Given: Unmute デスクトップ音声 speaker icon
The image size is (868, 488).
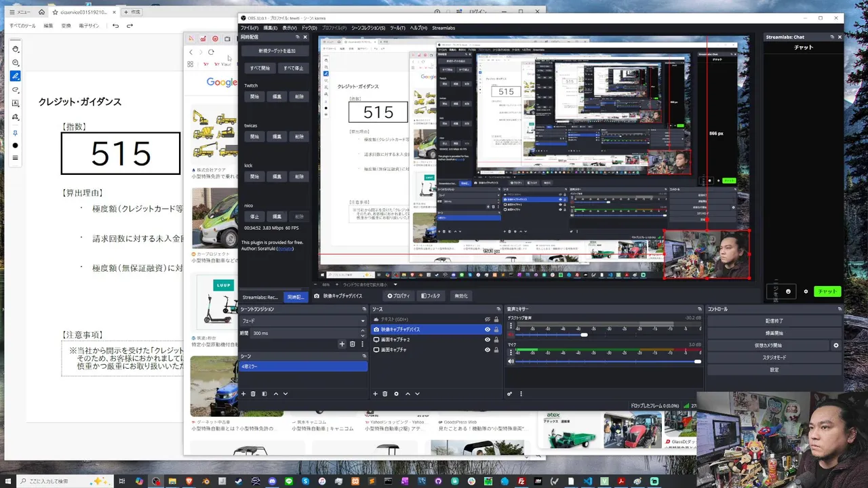Looking at the screenshot, I should click(511, 335).
